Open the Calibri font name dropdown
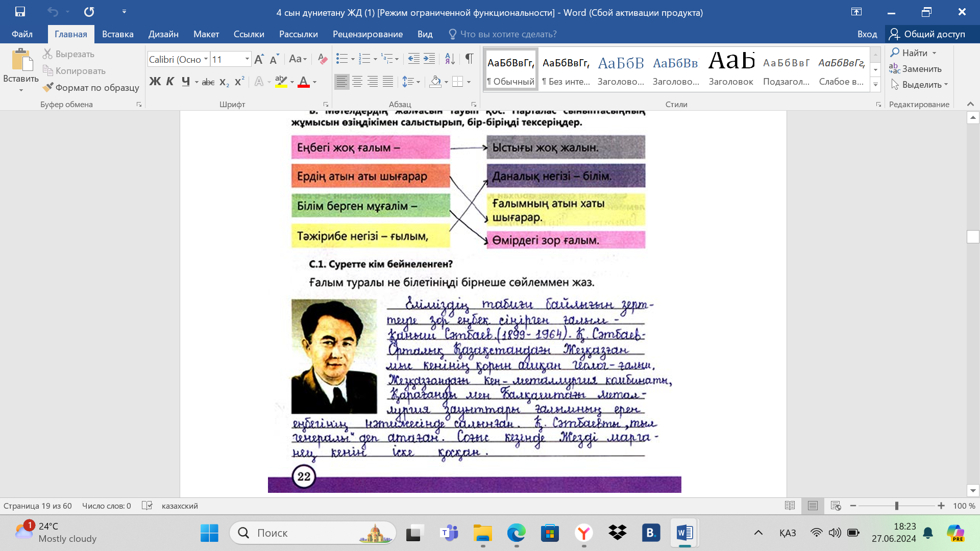 (x=206, y=59)
